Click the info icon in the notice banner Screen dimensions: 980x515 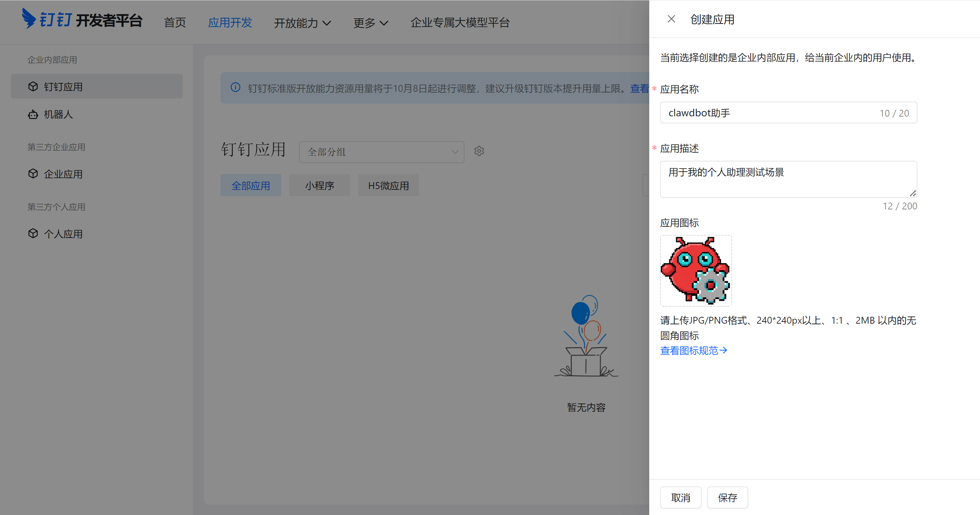[x=235, y=87]
